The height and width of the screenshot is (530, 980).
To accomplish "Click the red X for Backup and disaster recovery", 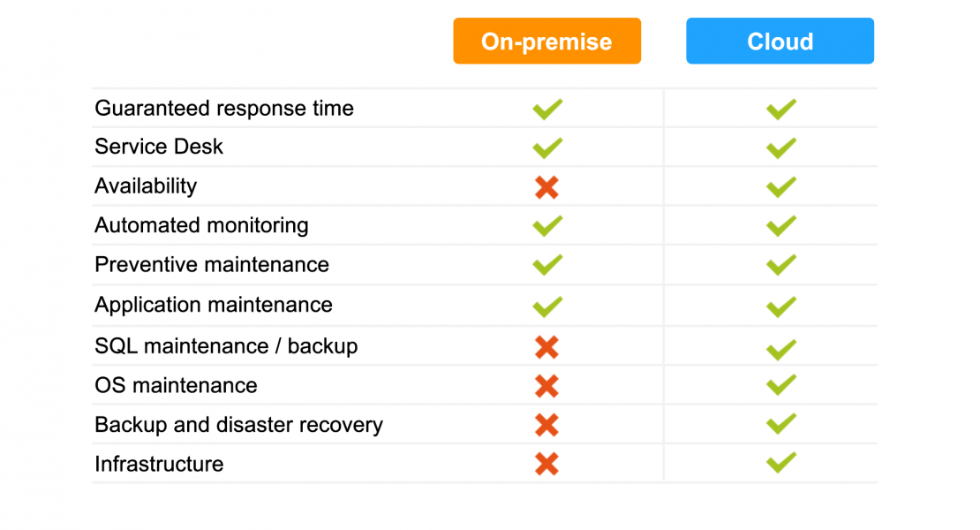I will (x=547, y=425).
